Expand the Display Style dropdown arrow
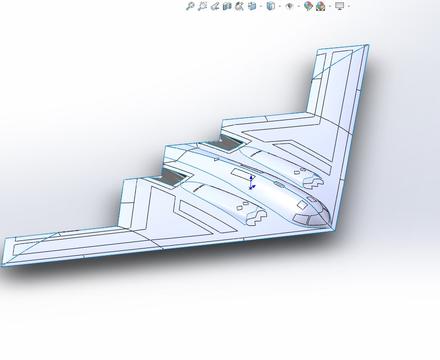 pyautogui.click(x=280, y=6)
